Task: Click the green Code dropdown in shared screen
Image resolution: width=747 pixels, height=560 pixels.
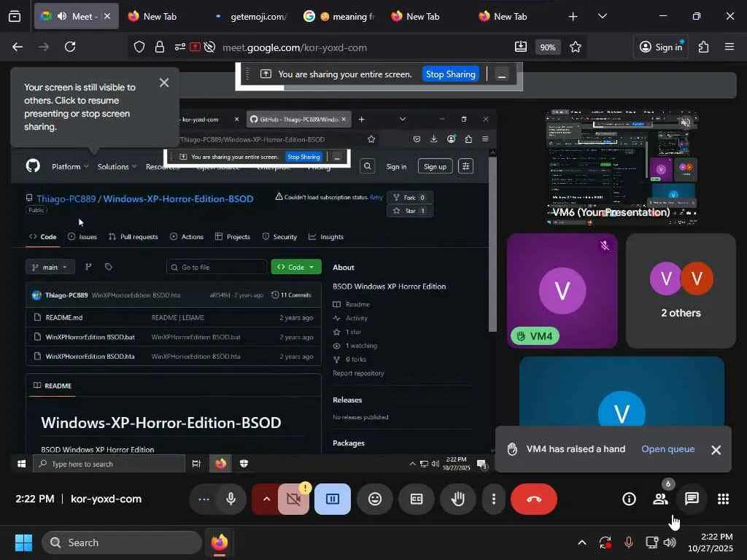Action: 296,267
